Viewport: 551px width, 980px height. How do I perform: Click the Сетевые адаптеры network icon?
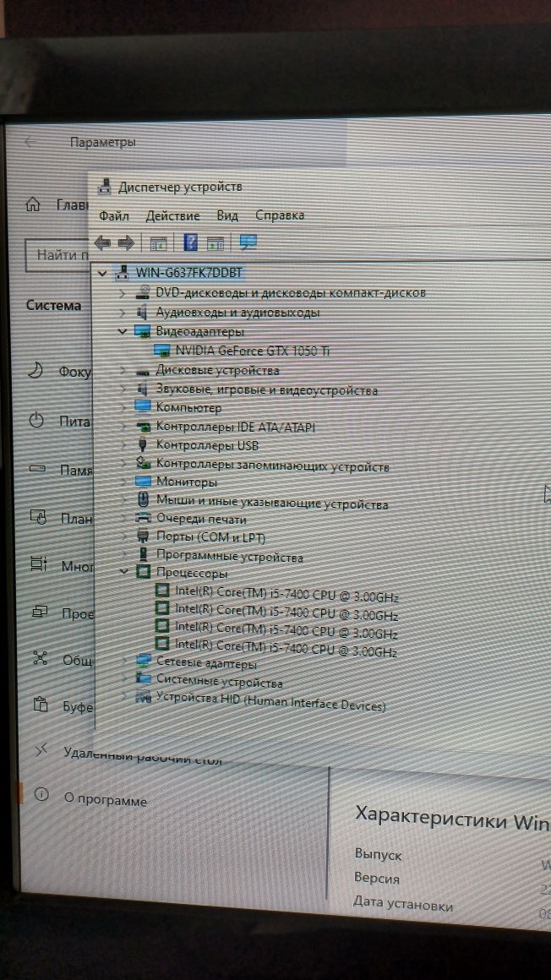[144, 661]
